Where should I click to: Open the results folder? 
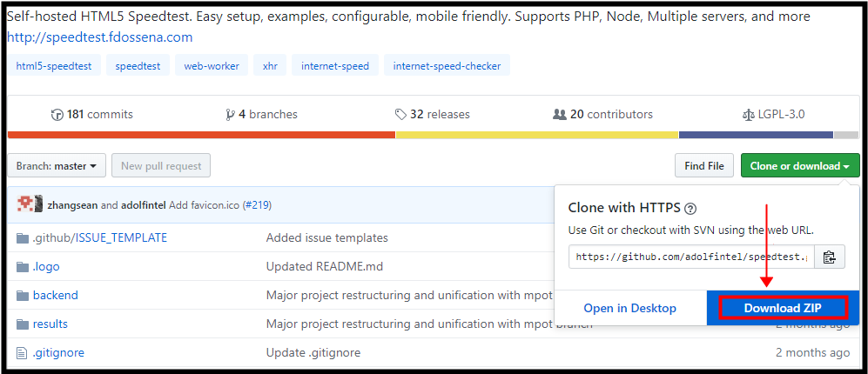pos(50,324)
